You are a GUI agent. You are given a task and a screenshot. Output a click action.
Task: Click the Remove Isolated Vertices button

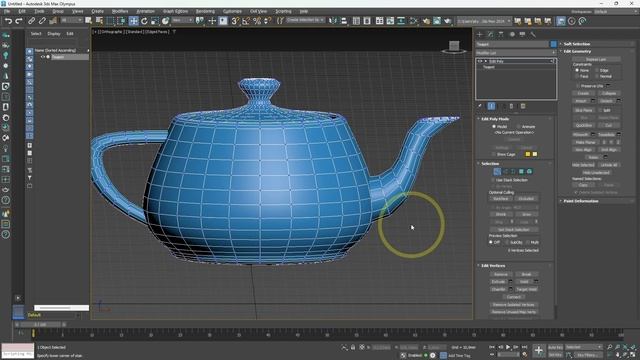pos(514,304)
